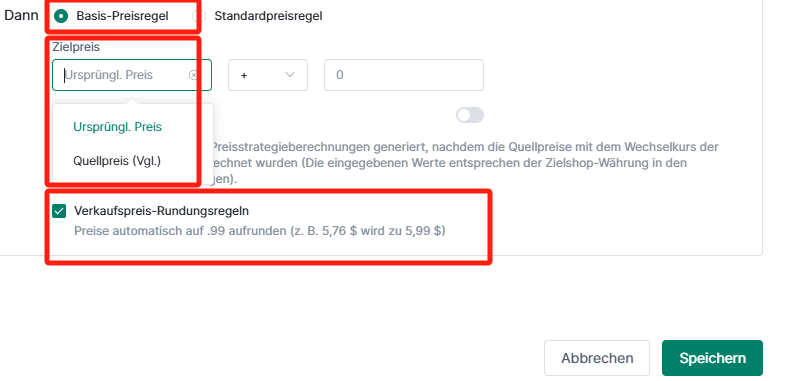
Task: Click the numeric value field showing 0
Action: [404, 75]
